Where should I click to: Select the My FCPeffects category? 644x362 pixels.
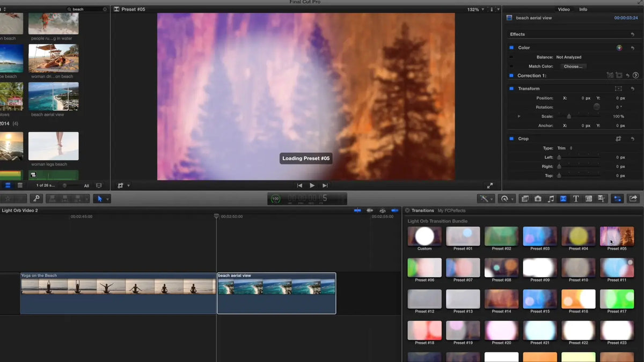point(452,211)
